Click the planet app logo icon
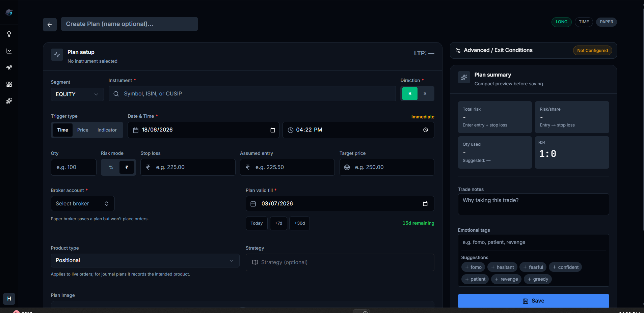The width and height of the screenshot is (644, 313). 9,12
